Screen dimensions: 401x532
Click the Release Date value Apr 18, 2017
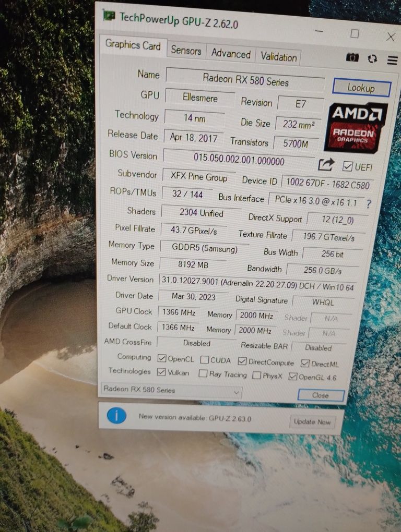[194, 137]
